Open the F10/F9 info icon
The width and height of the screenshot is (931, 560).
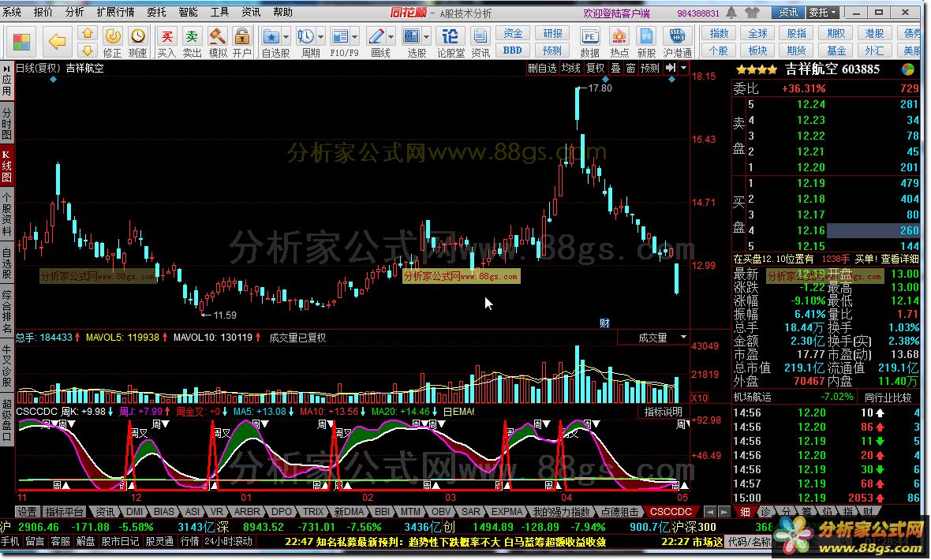click(339, 37)
